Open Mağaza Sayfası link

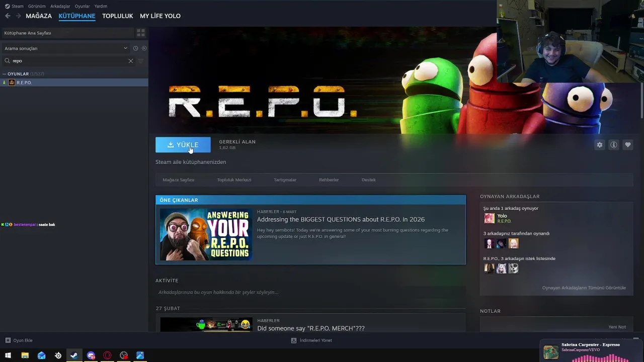pos(178,180)
